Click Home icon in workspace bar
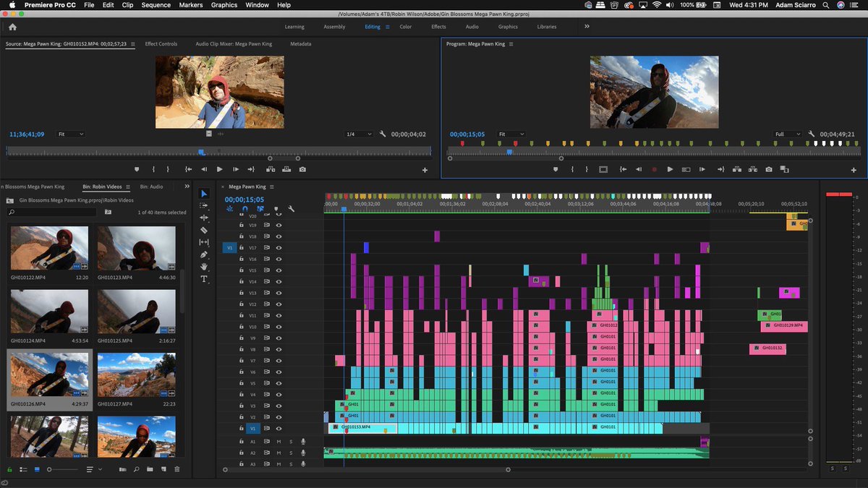 tap(12, 27)
